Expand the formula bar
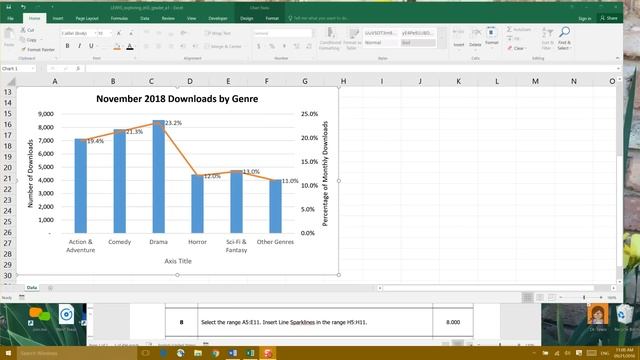This screenshot has width=640, height=360. click(x=618, y=69)
